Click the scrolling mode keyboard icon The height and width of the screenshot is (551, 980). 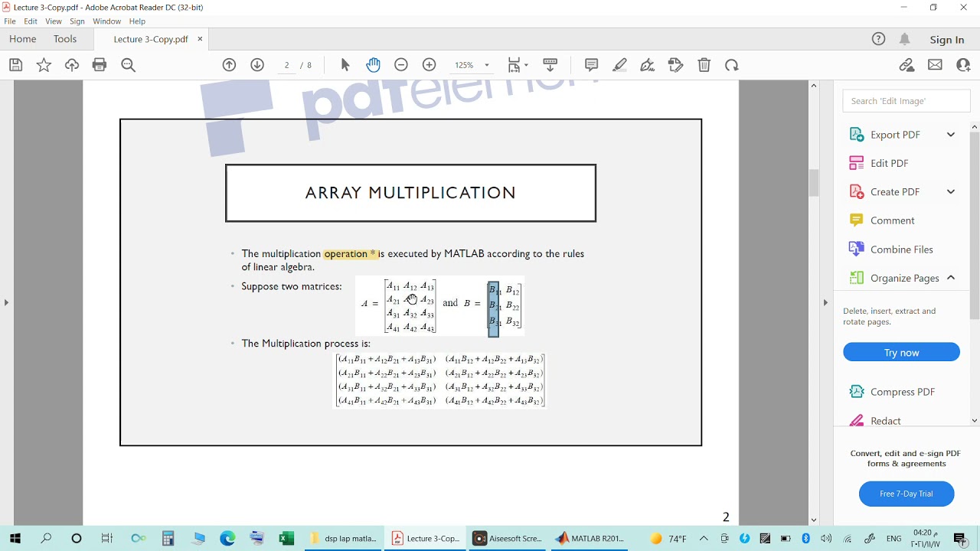[x=550, y=65]
